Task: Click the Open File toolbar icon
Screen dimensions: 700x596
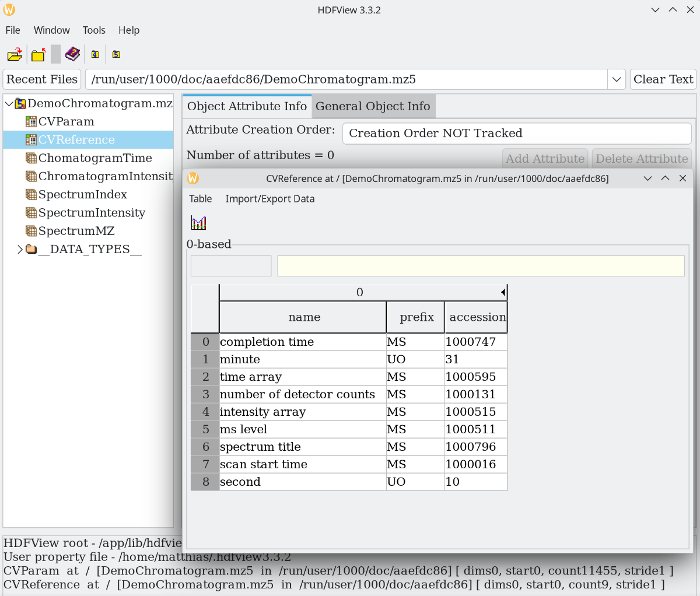Action: pyautogui.click(x=15, y=54)
